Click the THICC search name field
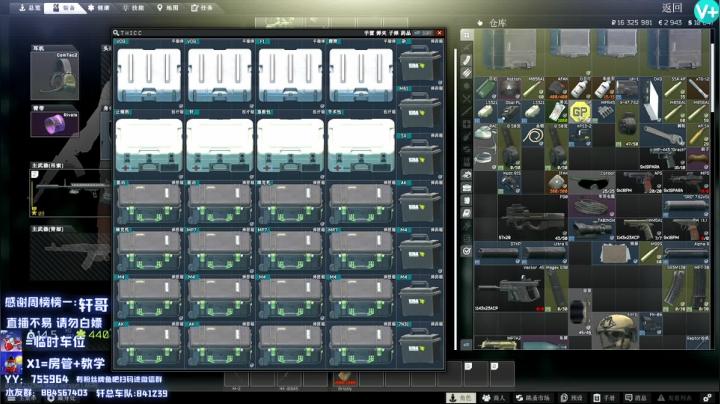 click(x=131, y=33)
